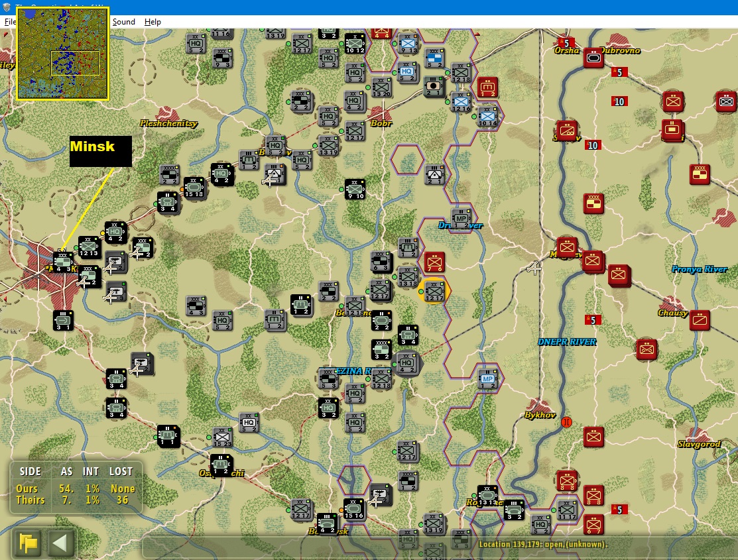The image size is (738, 560).
Task: Click the "Theirs" row in the losses panel
Action: pos(76,500)
